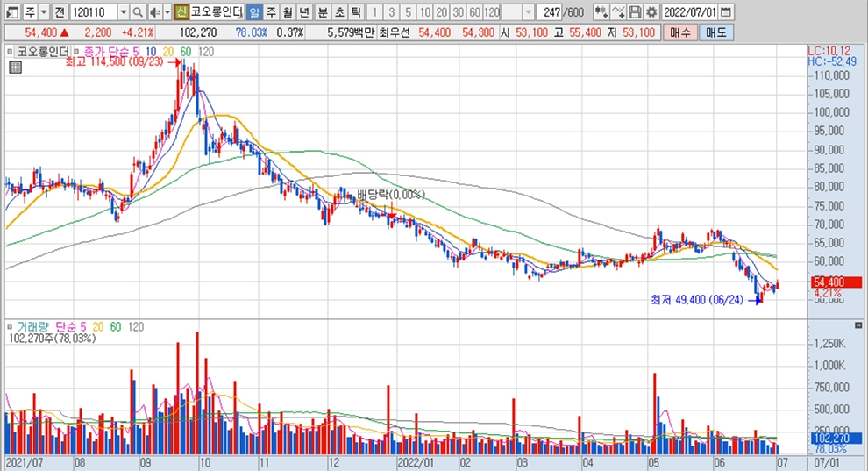Choose interval 60 button
Screen dimensions: 868x471
[475, 11]
